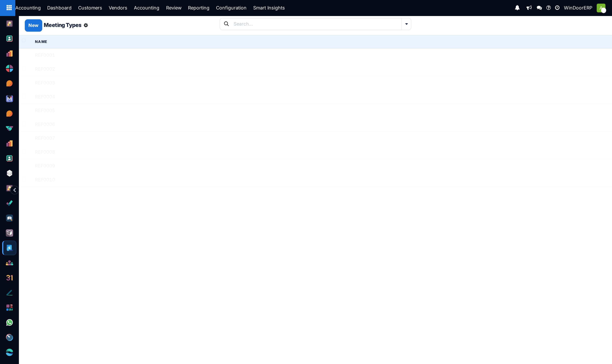Click the New button
This screenshot has height=364, width=612.
[x=33, y=25]
